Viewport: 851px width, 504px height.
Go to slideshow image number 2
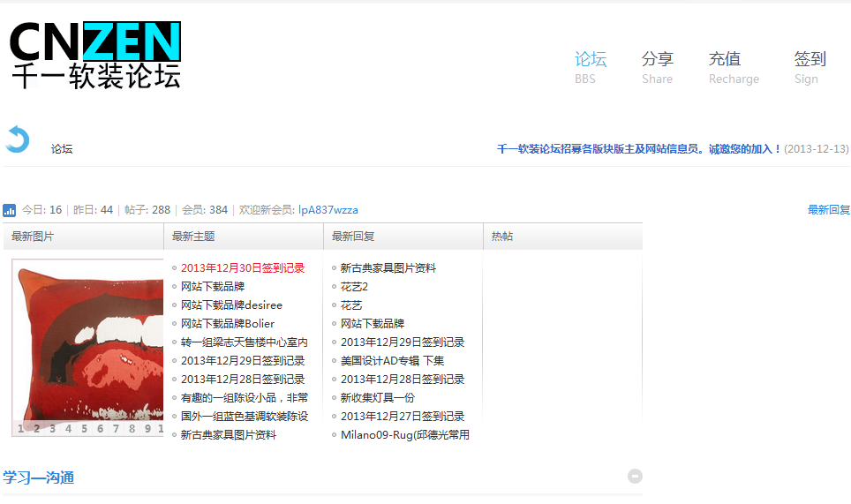click(x=36, y=429)
